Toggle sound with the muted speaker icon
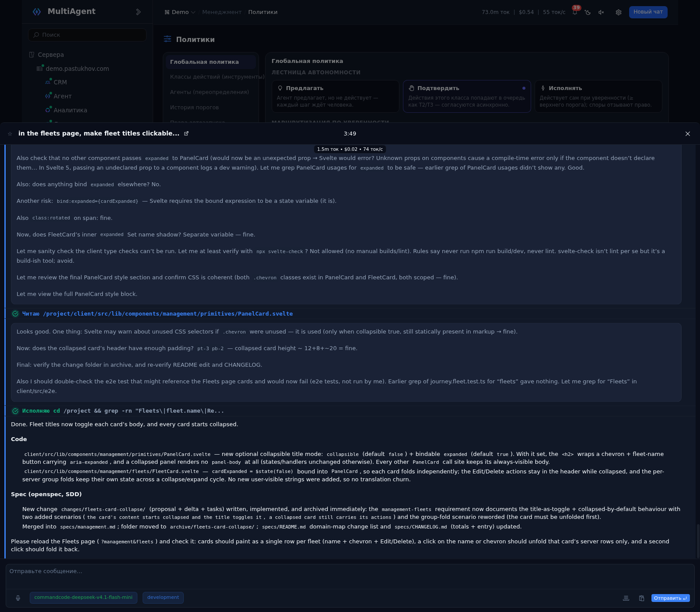The height and width of the screenshot is (612, 700). (x=601, y=12)
